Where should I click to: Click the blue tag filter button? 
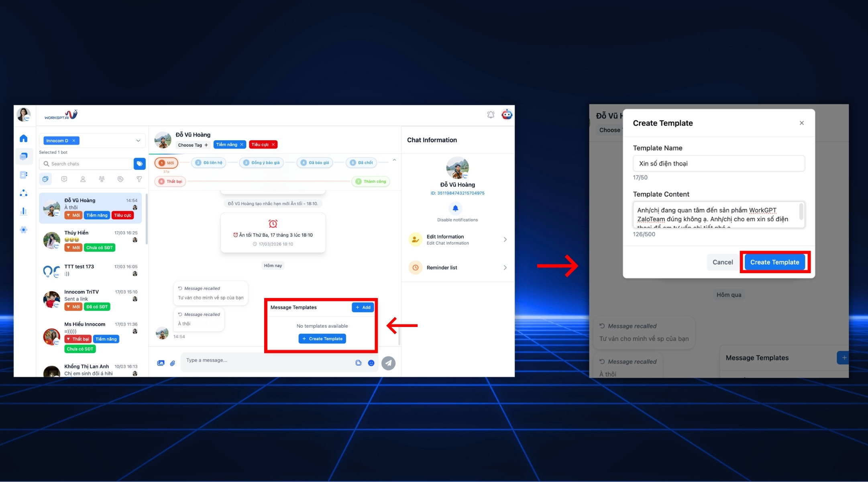pyautogui.click(x=139, y=164)
